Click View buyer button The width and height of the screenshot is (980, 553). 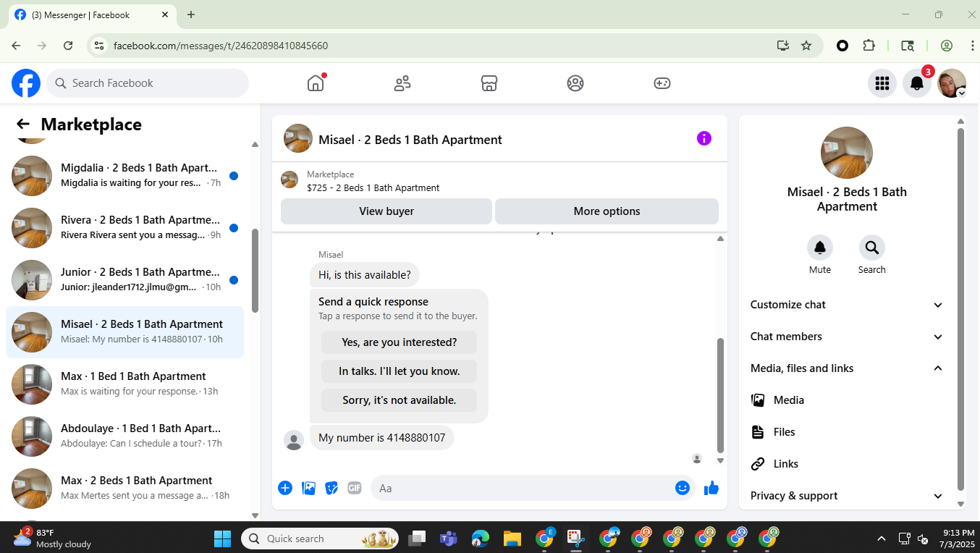pyautogui.click(x=386, y=211)
